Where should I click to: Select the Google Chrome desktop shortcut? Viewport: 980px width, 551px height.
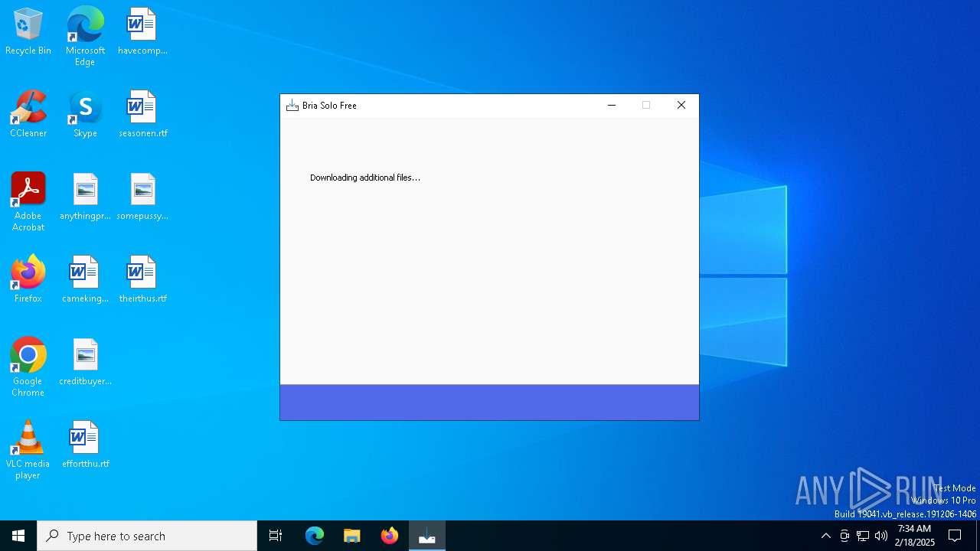pyautogui.click(x=28, y=367)
